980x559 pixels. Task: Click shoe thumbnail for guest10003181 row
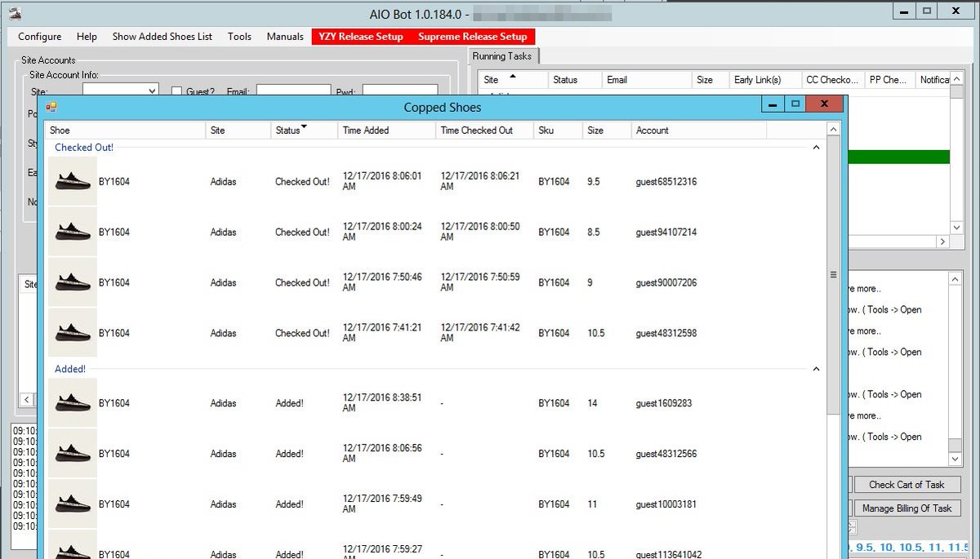tap(72, 504)
